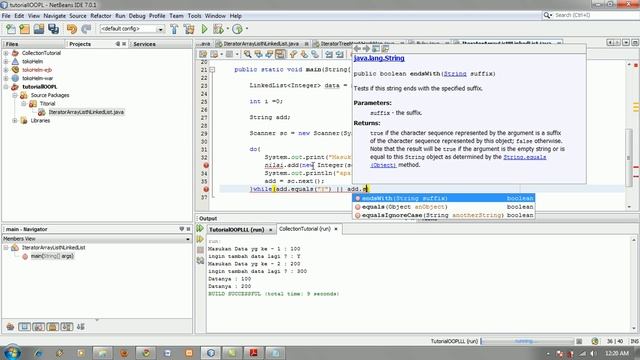
Task: Click the Stop button in Output panel
Action: pyautogui.click(x=200, y=250)
